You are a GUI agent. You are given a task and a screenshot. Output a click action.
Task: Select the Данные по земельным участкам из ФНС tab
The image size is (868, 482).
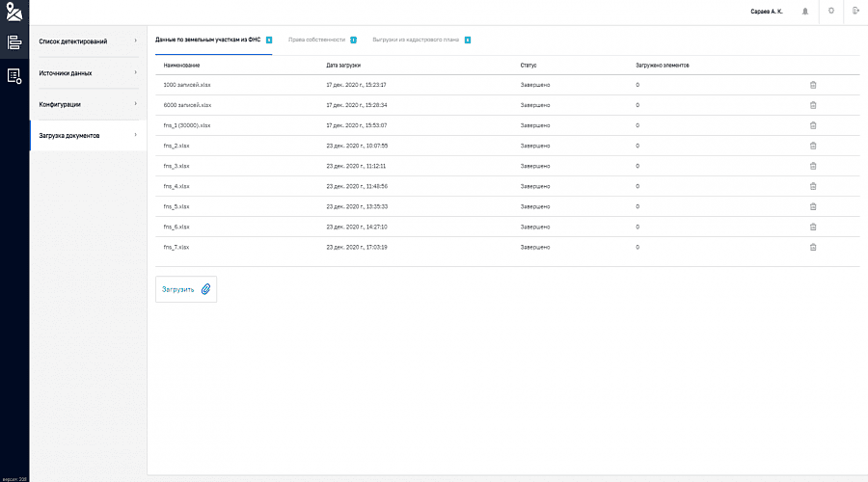click(x=208, y=40)
